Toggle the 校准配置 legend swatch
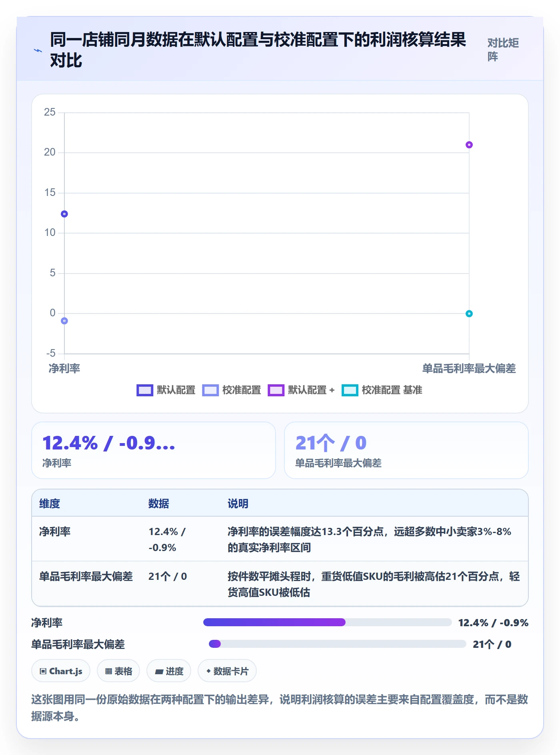This screenshot has height=755, width=560. pos(210,390)
